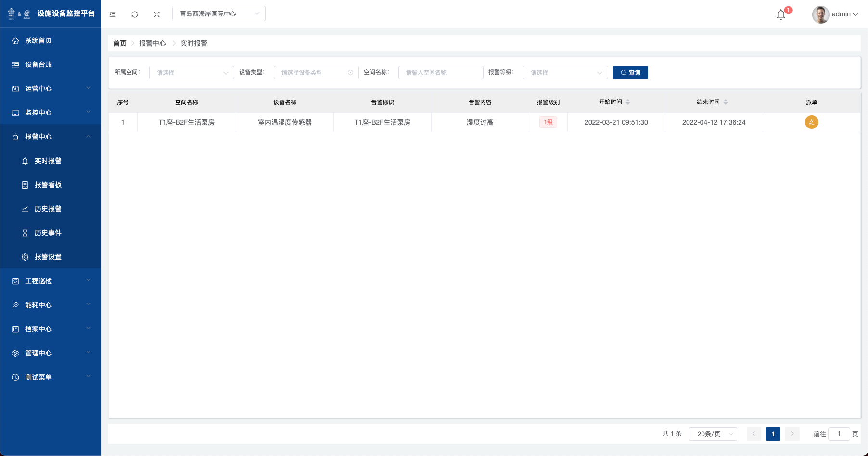The height and width of the screenshot is (456, 868).
Task: Select the 设备类型 dropdown field
Action: pyautogui.click(x=316, y=73)
